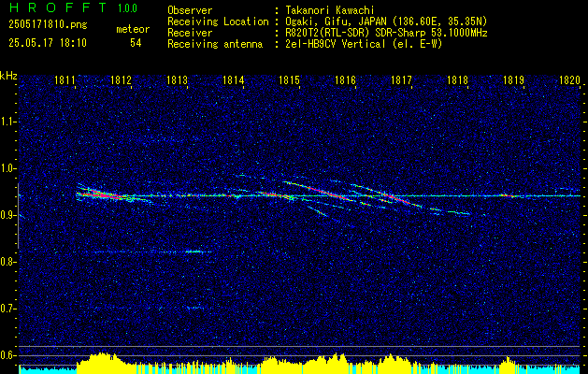The height and width of the screenshot is (374, 588).
Task: Click the meteor count value 54
Action: 136,43
